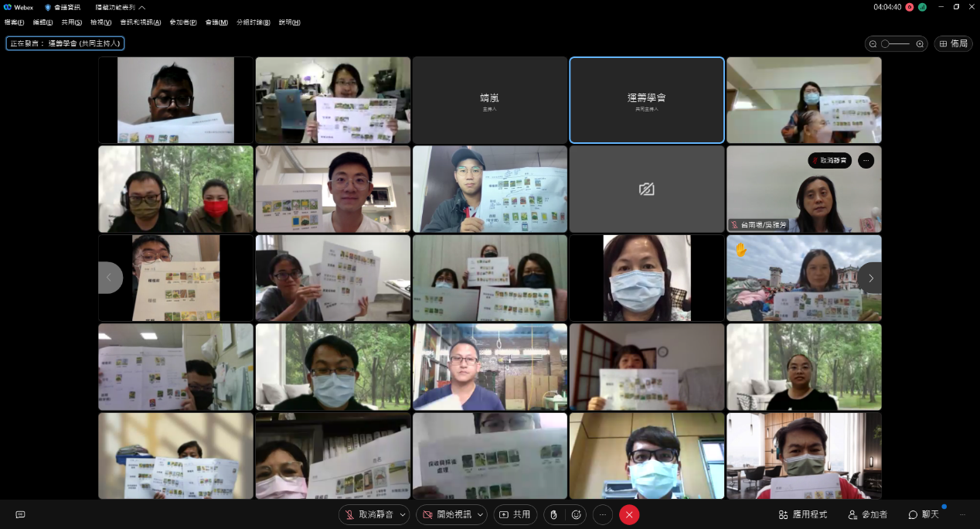The image size is (980, 529).
Task: Expand the video options arrow beside 開始視訊
Action: click(481, 514)
